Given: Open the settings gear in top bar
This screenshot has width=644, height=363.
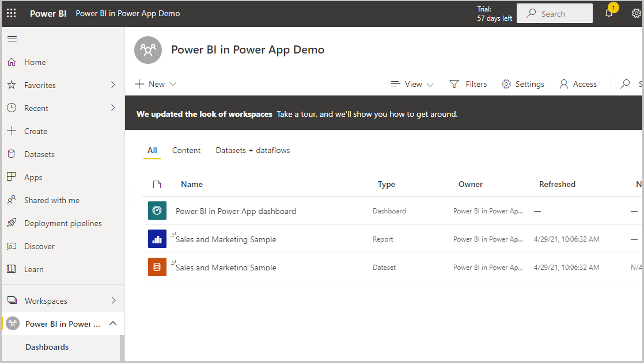Looking at the screenshot, I should tap(636, 13).
